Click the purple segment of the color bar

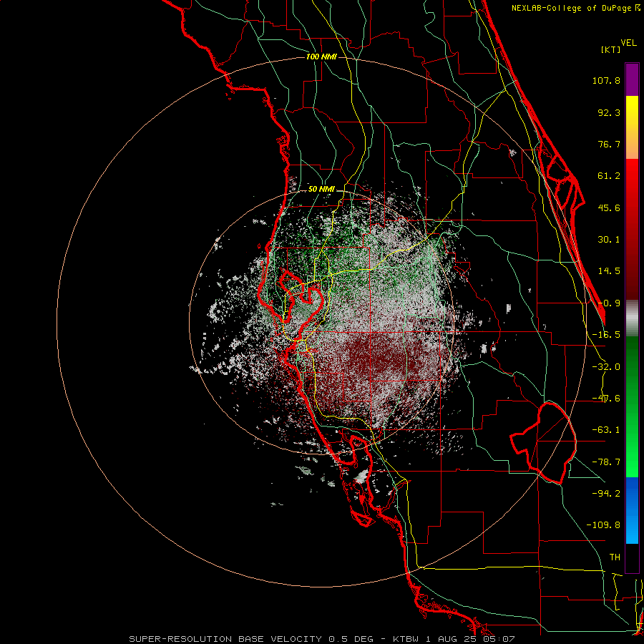point(632,79)
